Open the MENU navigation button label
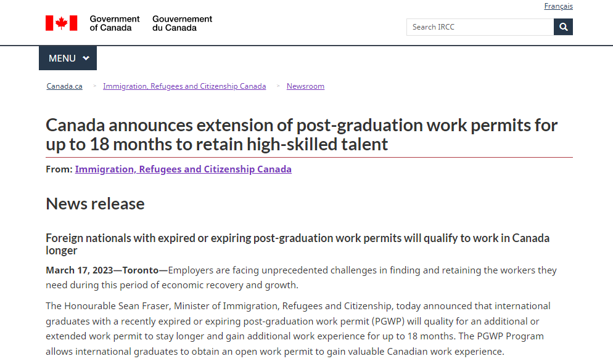613x364 pixels. pos(62,59)
